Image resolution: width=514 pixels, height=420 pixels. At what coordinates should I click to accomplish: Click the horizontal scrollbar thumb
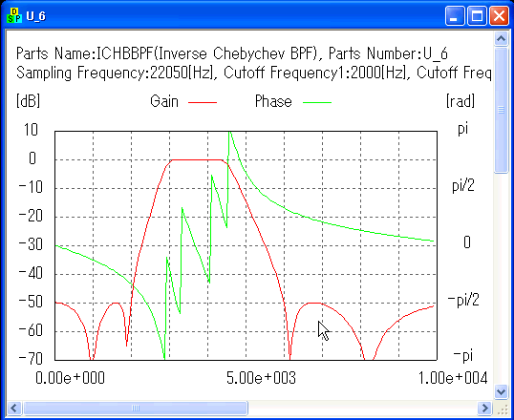pyautogui.click(x=135, y=408)
